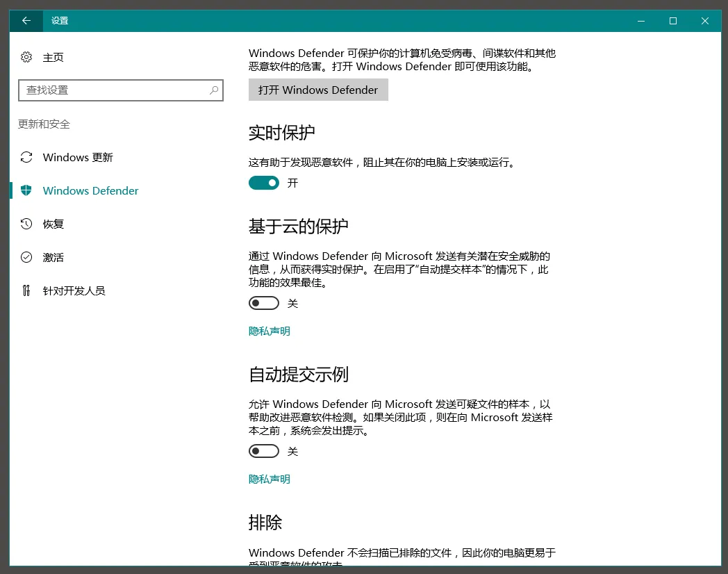Enable the 基于云的保护 toggle
728x574 pixels.
(264, 303)
